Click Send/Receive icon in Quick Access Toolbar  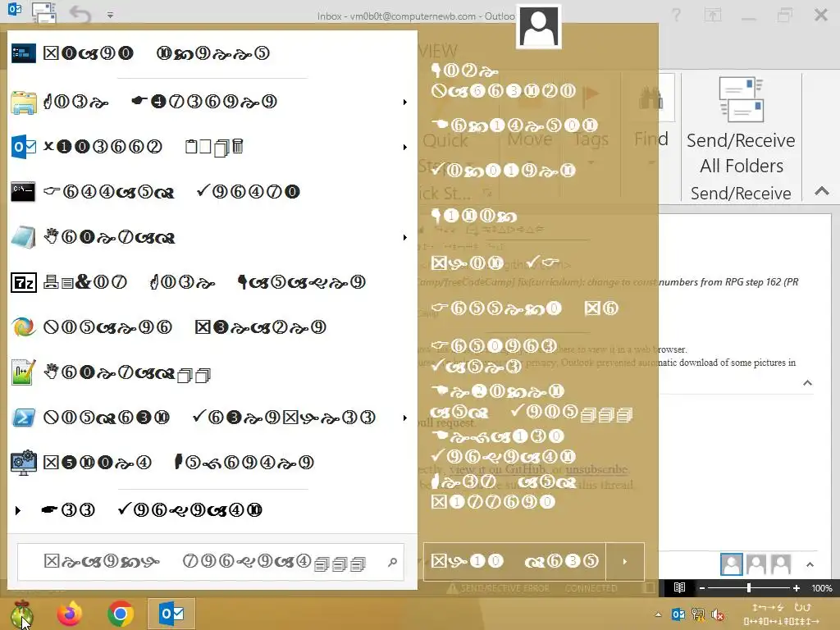click(44, 13)
